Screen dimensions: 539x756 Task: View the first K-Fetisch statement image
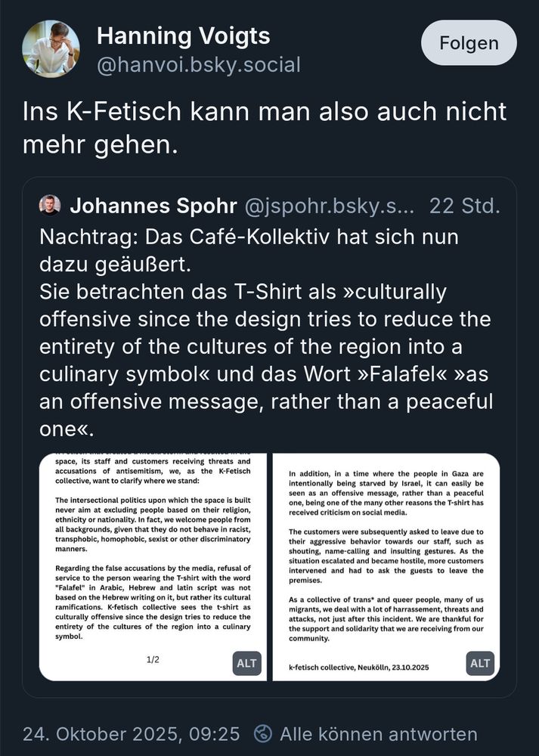click(x=151, y=559)
